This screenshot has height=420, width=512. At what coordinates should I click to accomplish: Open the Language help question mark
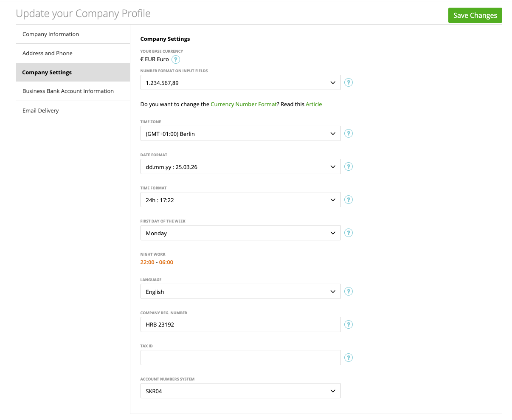click(x=348, y=291)
